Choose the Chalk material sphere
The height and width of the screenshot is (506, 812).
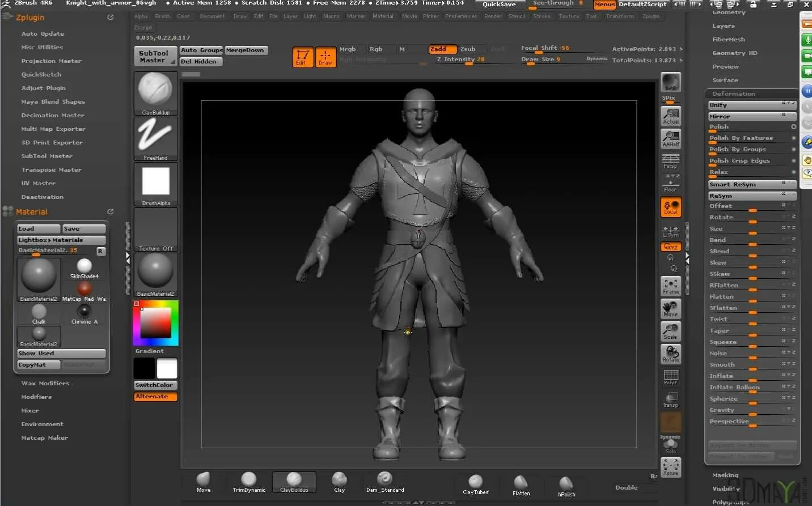39,314
